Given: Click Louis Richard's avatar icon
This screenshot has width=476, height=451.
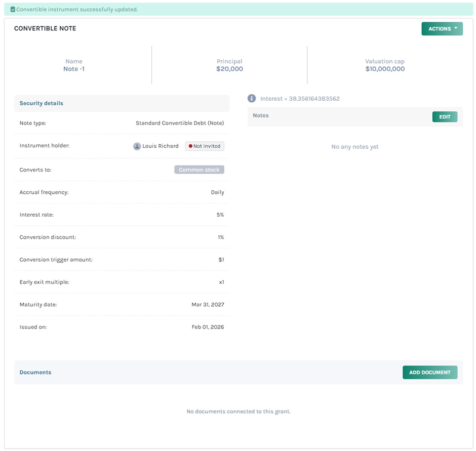Looking at the screenshot, I should [x=137, y=146].
